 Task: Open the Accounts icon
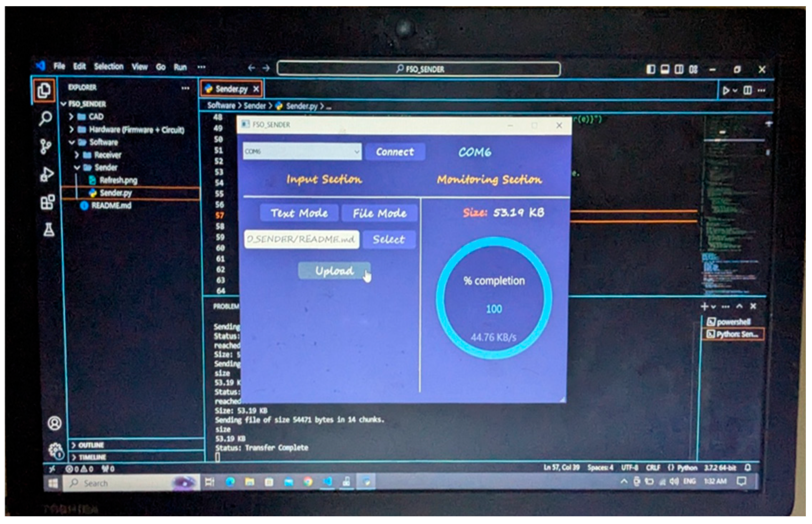point(54,423)
